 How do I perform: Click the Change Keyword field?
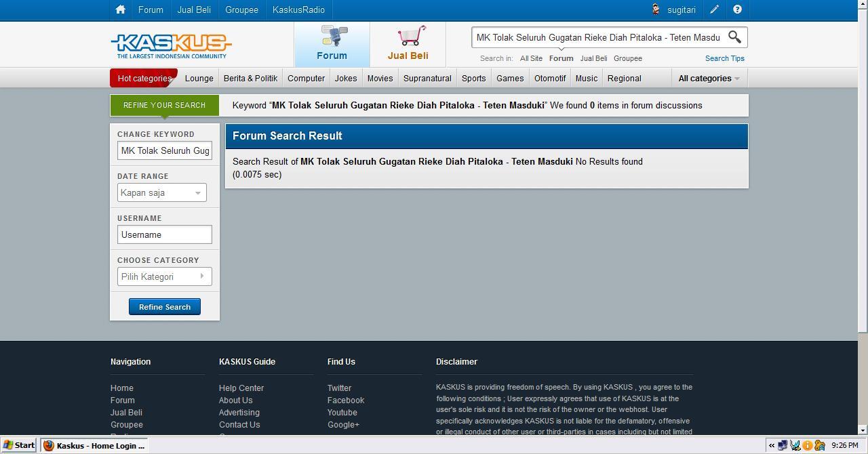click(165, 150)
